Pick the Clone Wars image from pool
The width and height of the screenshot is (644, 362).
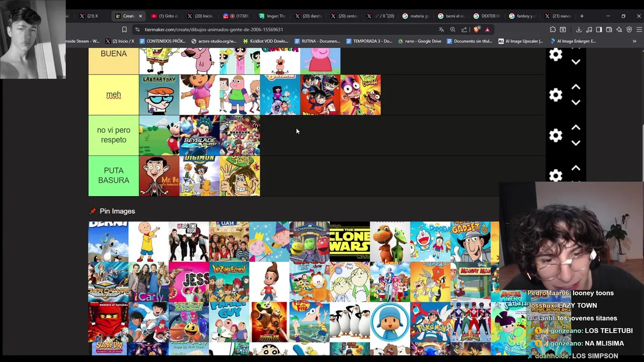350,241
